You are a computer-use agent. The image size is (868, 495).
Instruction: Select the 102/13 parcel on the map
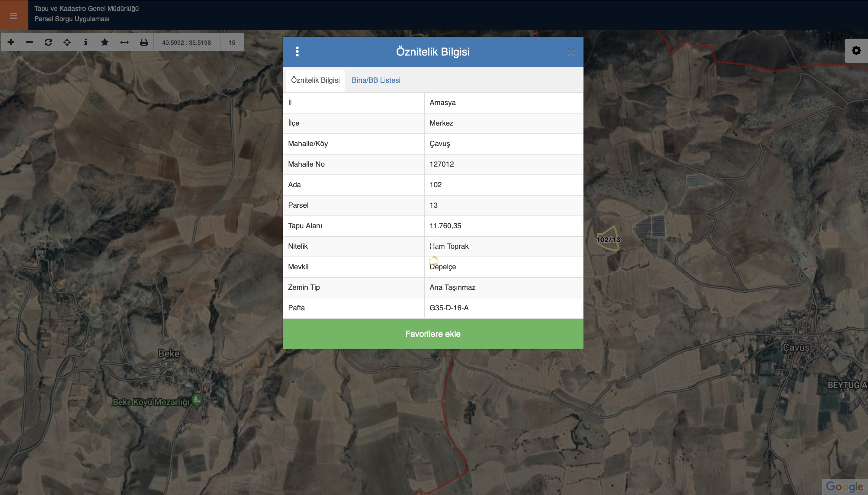[x=608, y=239]
